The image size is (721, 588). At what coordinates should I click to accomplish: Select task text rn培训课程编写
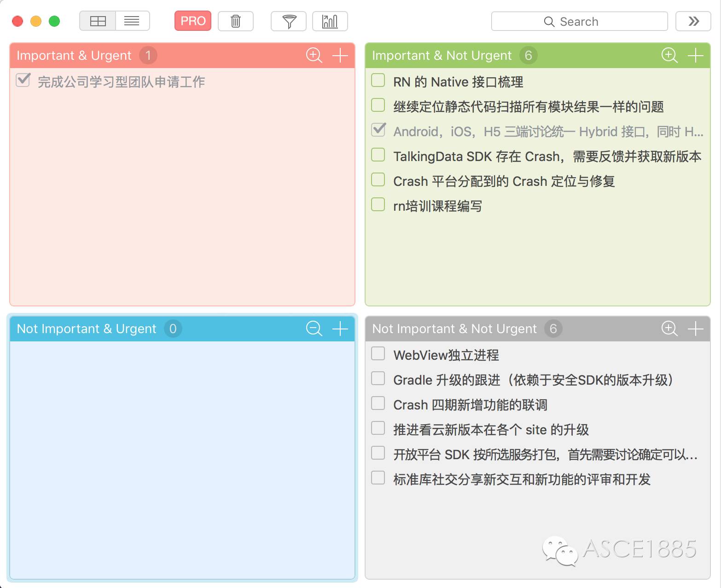click(437, 206)
